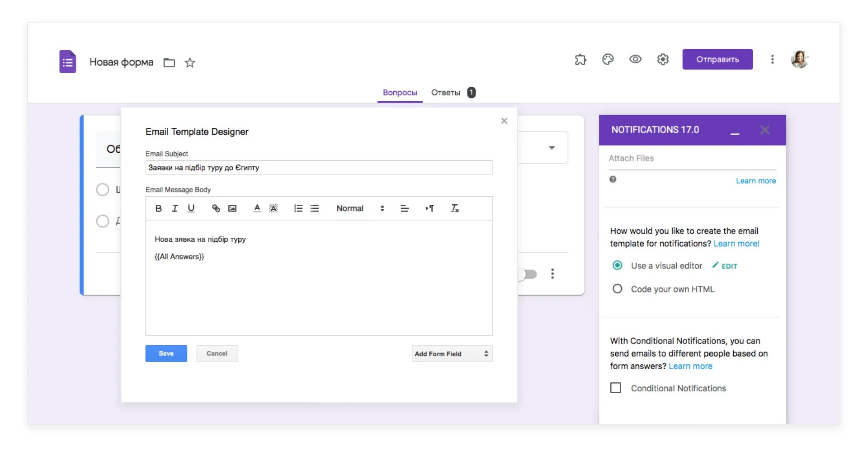The width and height of the screenshot is (868, 452).
Task: Click the {{All Answers}} placeholder text
Action: 179,257
